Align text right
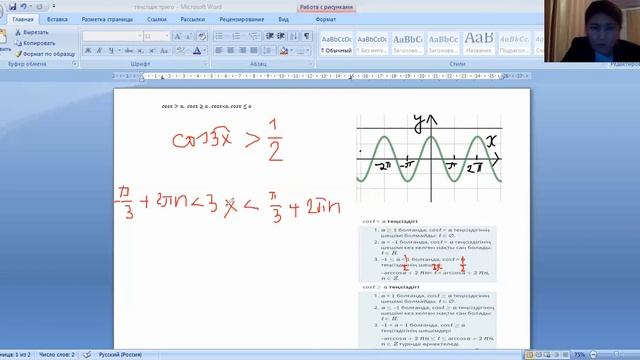Screen dimensions: 640x360 click(x=242, y=51)
